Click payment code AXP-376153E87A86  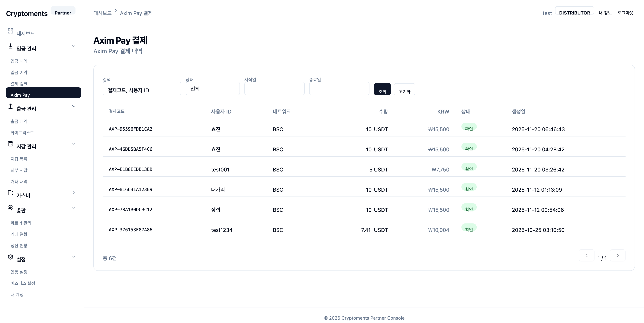(x=130, y=230)
